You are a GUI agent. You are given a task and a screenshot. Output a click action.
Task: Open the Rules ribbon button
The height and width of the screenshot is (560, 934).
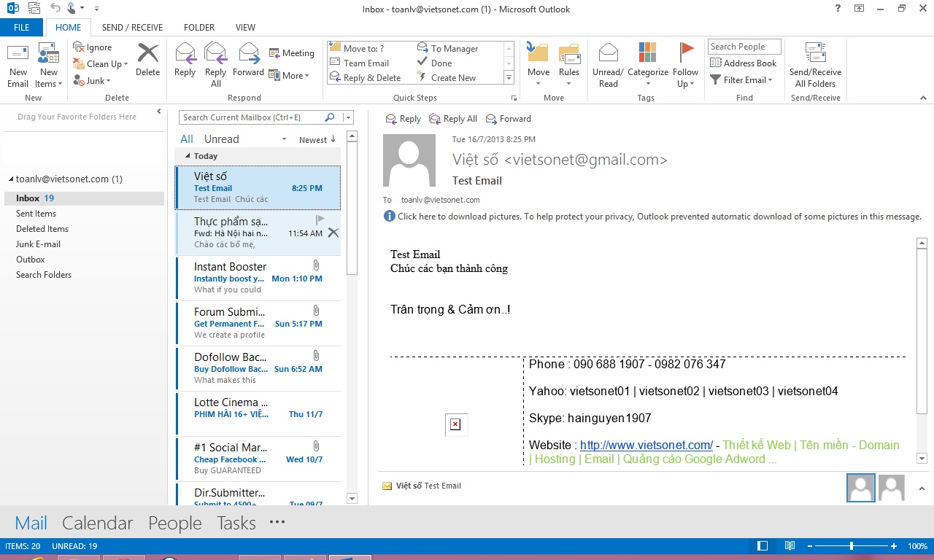pos(569,66)
